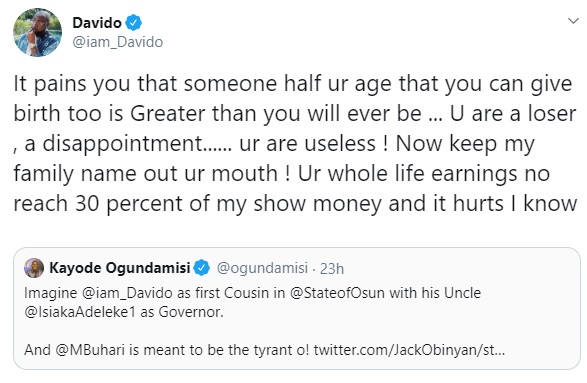Click the Kayode Ogundamisi name
The width and height of the screenshot is (587, 383).
click(120, 268)
